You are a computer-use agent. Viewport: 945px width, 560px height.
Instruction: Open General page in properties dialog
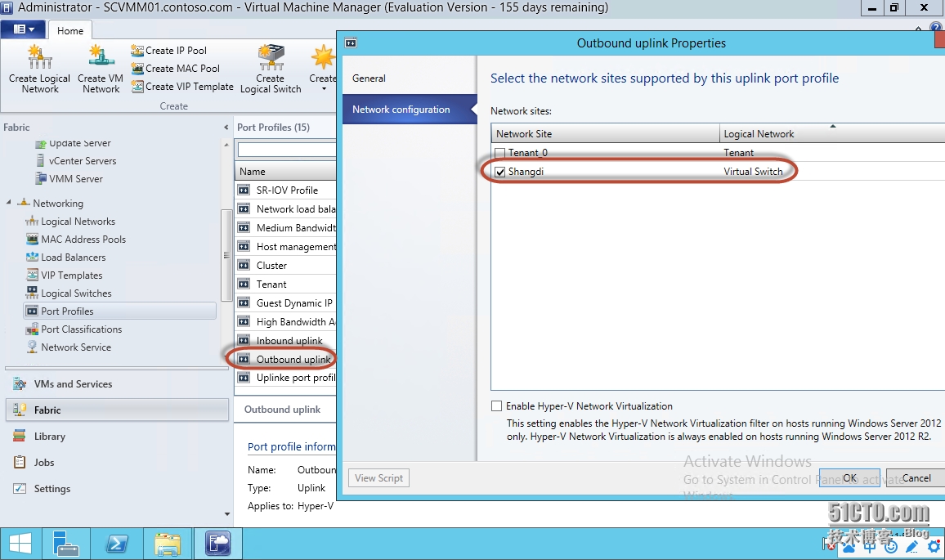410,78
